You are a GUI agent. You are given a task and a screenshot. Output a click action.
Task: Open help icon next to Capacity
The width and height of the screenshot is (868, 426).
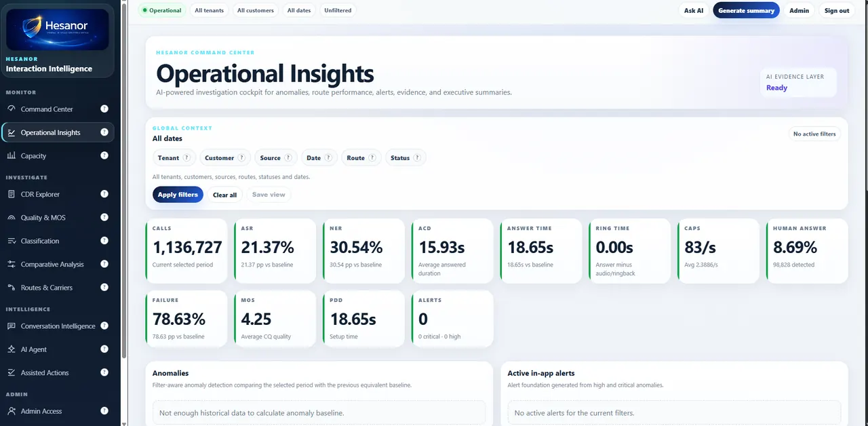pos(104,155)
